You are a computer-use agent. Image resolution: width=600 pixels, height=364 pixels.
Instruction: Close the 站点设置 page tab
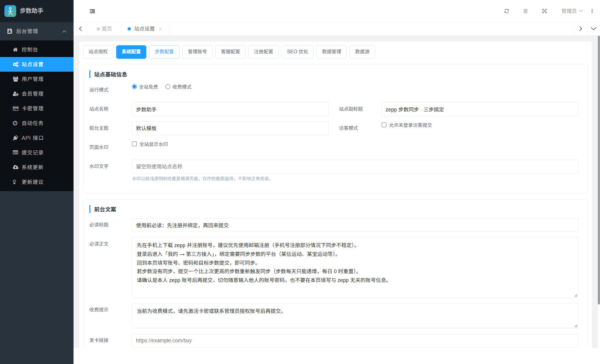pos(160,29)
